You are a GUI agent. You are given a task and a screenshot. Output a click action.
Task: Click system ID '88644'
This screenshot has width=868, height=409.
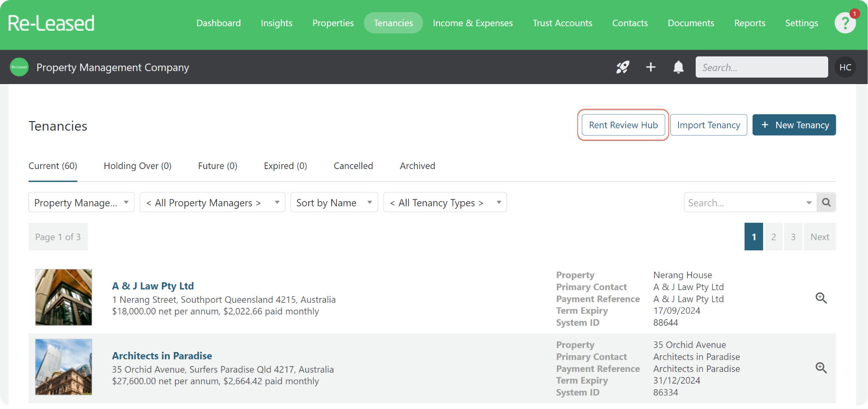(665, 323)
